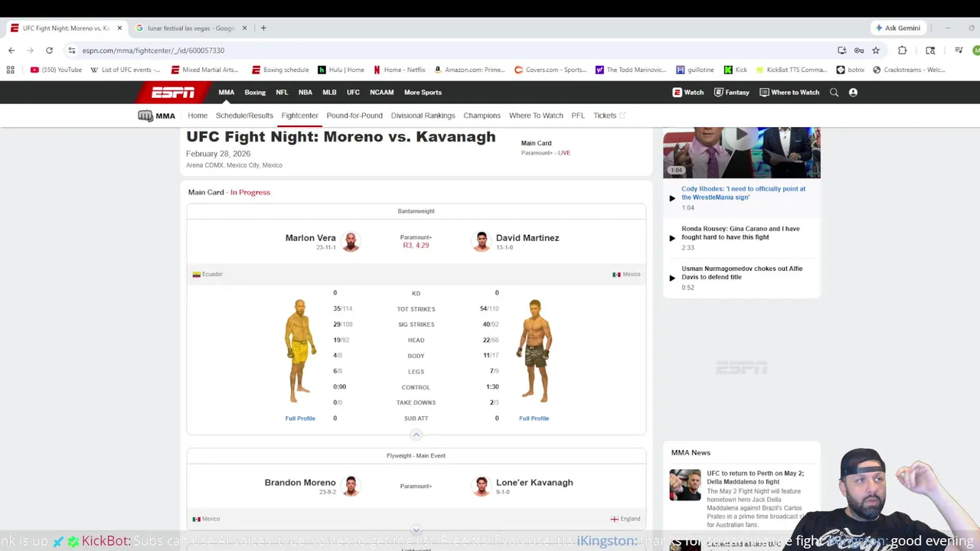Collapse the Vera vs Martinez fight stats

pos(416,435)
